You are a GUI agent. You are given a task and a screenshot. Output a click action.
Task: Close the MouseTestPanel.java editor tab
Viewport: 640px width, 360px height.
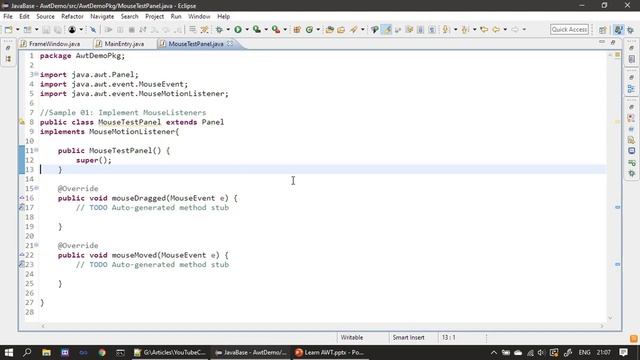pos(230,43)
